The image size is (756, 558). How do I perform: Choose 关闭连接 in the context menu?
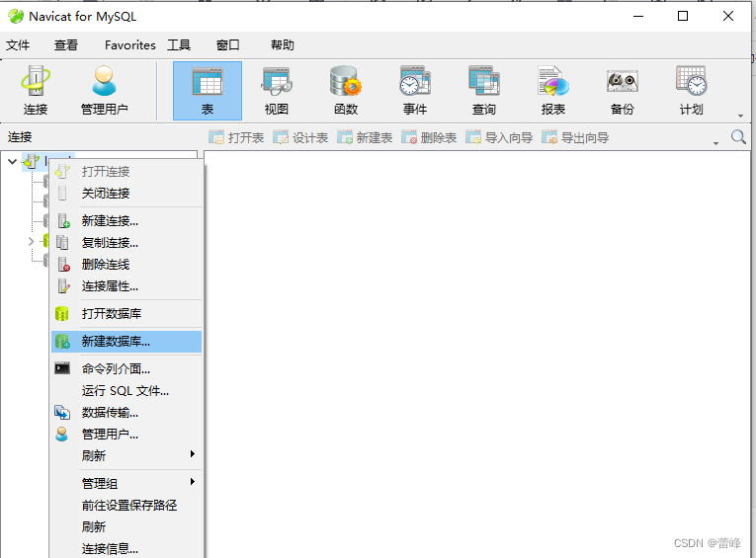(126, 194)
